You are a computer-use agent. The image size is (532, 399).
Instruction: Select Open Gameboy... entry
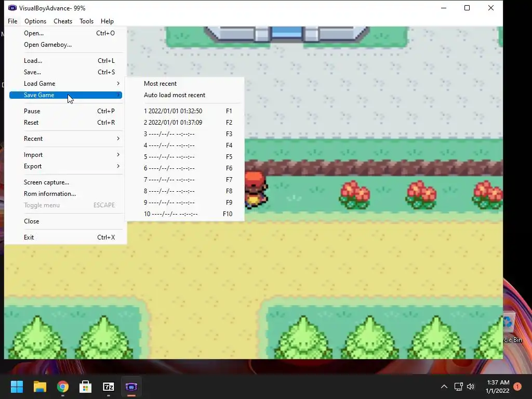(x=65, y=45)
